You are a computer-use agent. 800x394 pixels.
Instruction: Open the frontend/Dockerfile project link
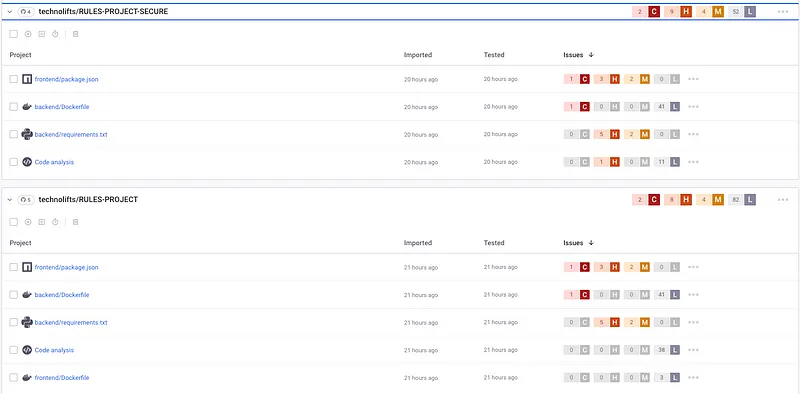coord(62,378)
